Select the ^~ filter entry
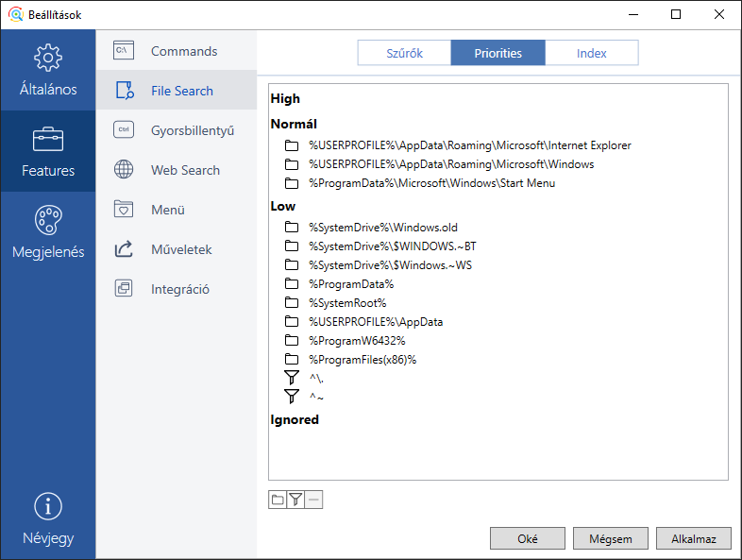This screenshot has width=742, height=560. pyautogui.click(x=316, y=398)
